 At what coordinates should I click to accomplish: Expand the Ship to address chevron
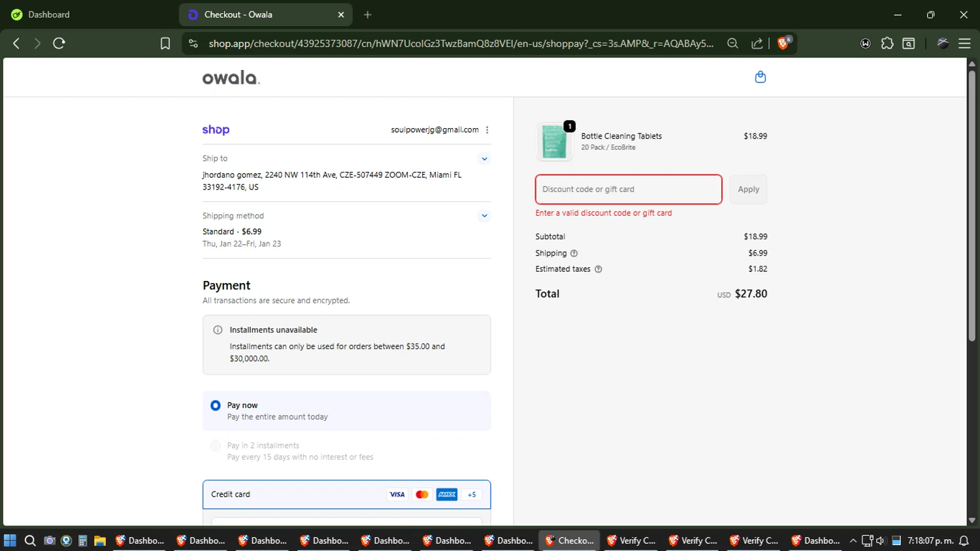484,159
